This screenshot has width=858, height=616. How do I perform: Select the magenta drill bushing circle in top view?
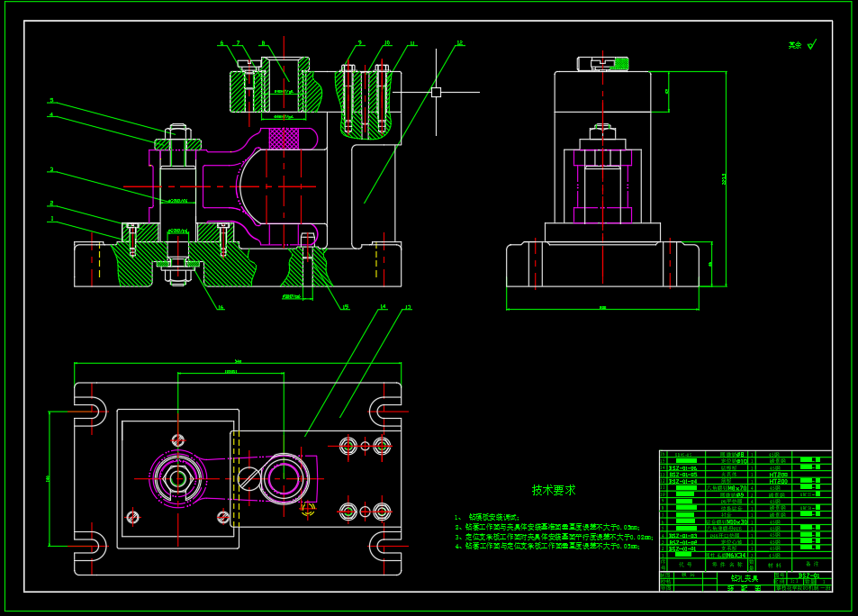284,478
